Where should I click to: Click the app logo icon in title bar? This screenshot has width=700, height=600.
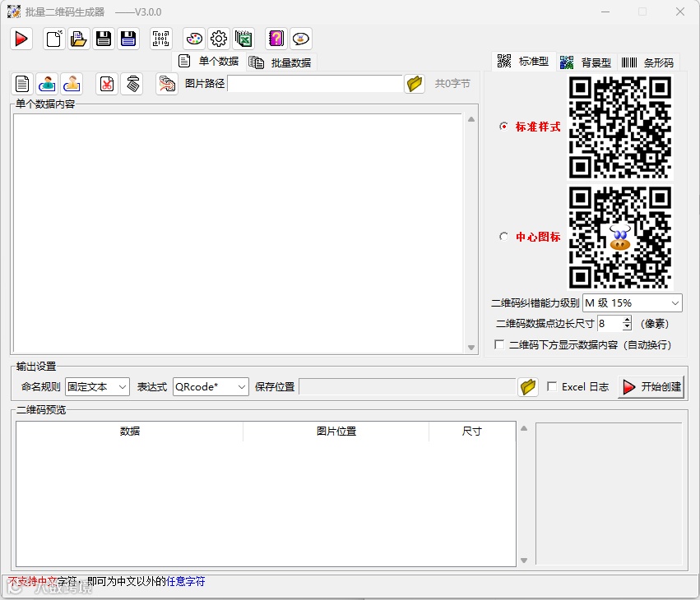14,12
